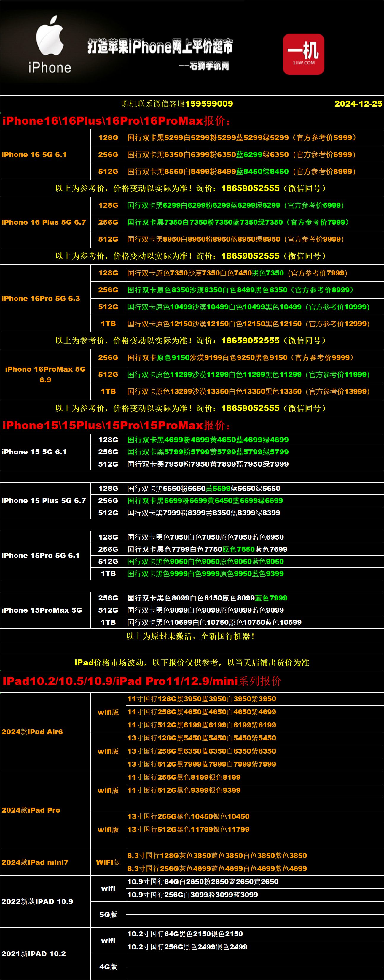Click the 2024款iPad mini7 WIFI版 cell

click(108, 862)
